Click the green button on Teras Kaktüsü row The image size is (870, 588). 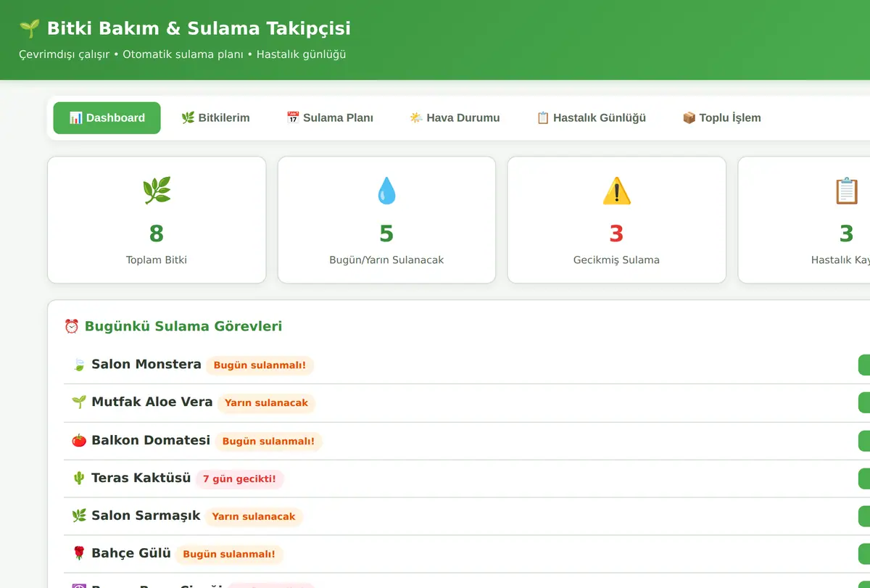[x=863, y=479]
